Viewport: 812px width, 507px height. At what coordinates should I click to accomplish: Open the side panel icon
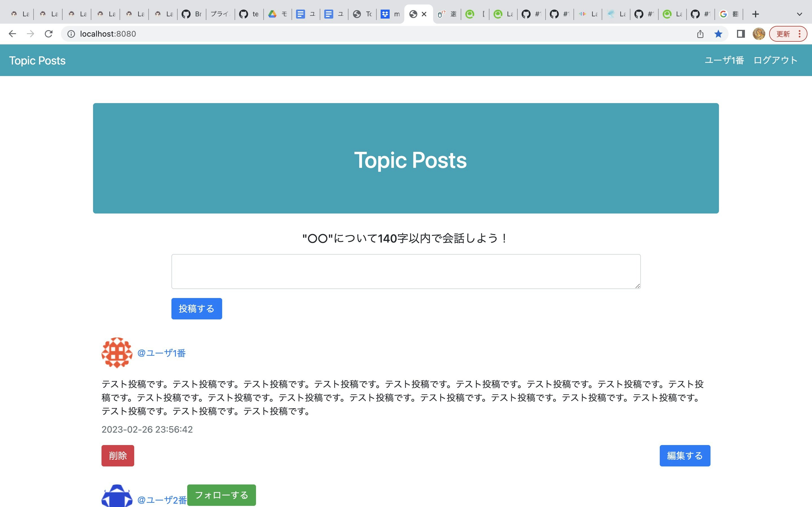[741, 34]
